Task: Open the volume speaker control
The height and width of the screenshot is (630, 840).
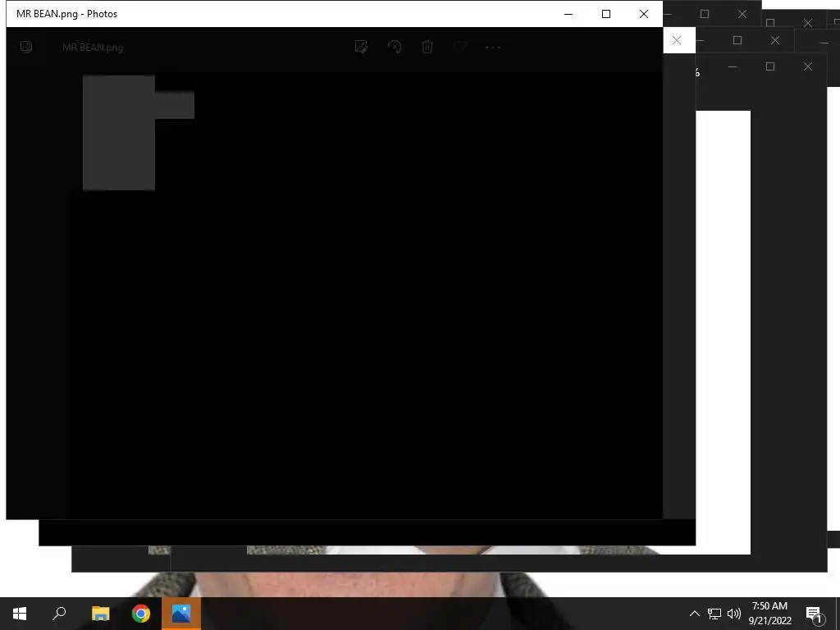Action: [x=734, y=614]
